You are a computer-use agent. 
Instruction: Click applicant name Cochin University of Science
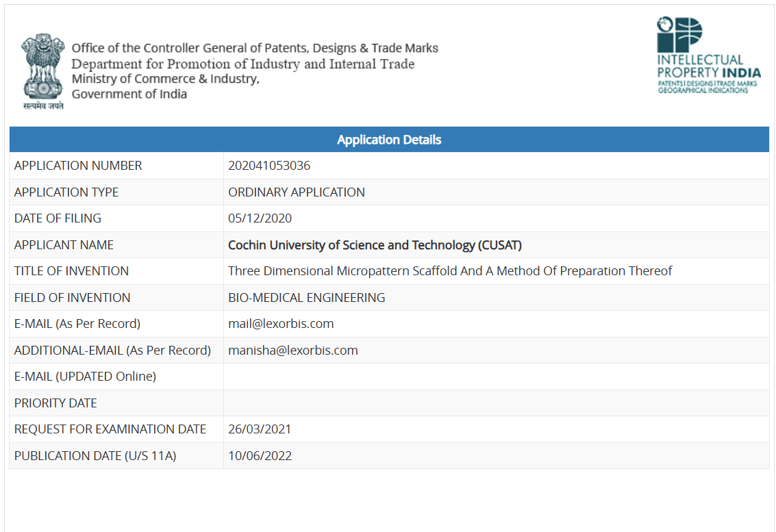(x=375, y=245)
